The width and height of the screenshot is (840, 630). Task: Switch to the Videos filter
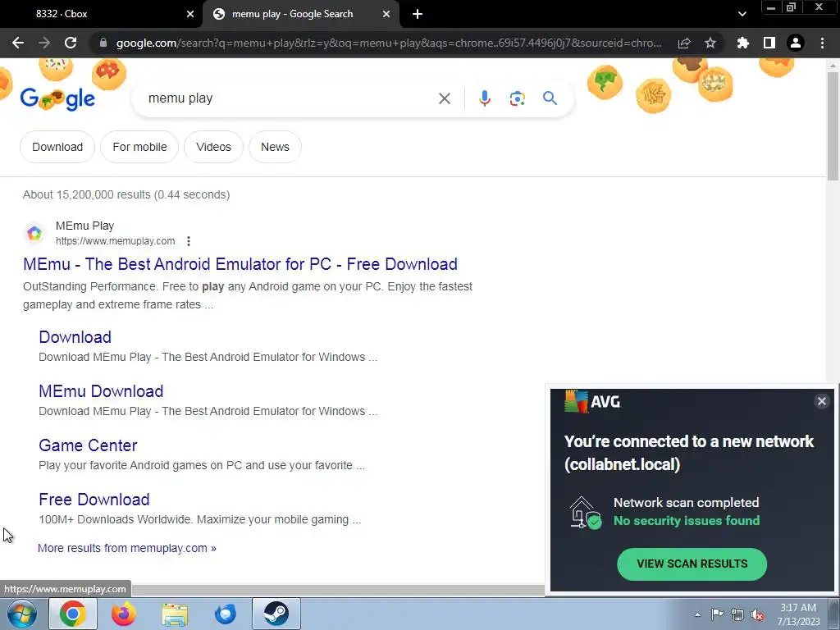point(213,147)
